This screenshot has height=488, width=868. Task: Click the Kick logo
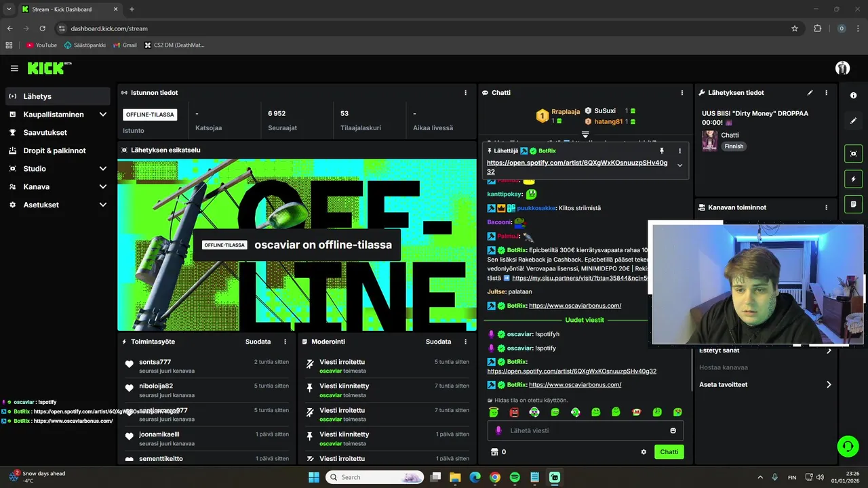(49, 68)
